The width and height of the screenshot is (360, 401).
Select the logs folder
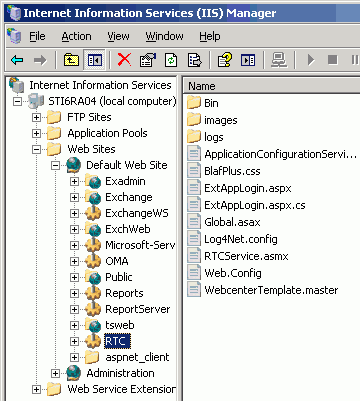[214, 137]
